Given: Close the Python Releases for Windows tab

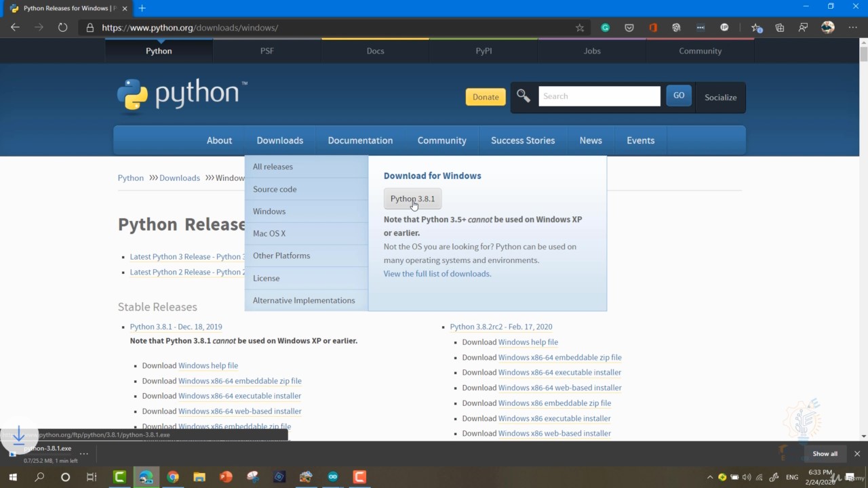Looking at the screenshot, I should click(125, 8).
